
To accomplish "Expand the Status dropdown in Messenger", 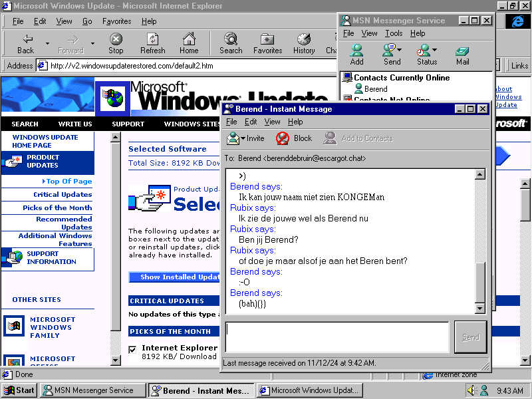I will click(x=434, y=50).
